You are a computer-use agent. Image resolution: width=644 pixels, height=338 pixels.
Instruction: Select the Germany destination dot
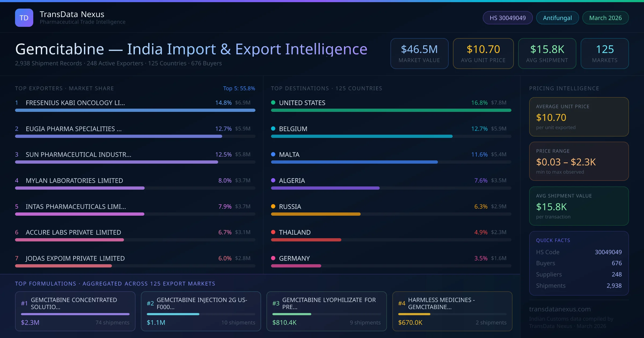tap(273, 258)
